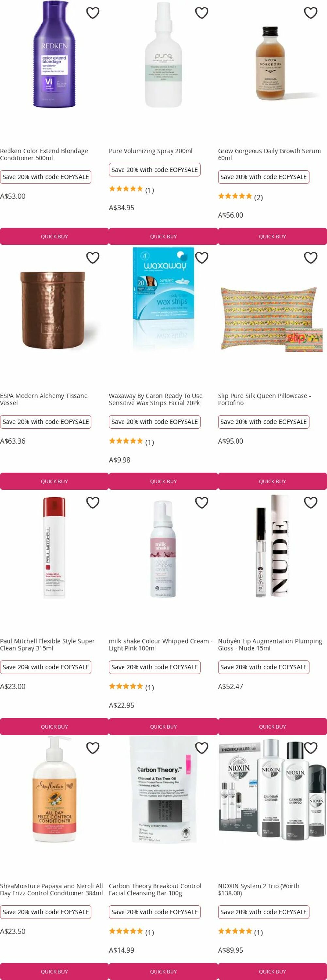Favorite the Pure Volumizing Spray heart icon
This screenshot has width=327, height=980.
coord(202,12)
